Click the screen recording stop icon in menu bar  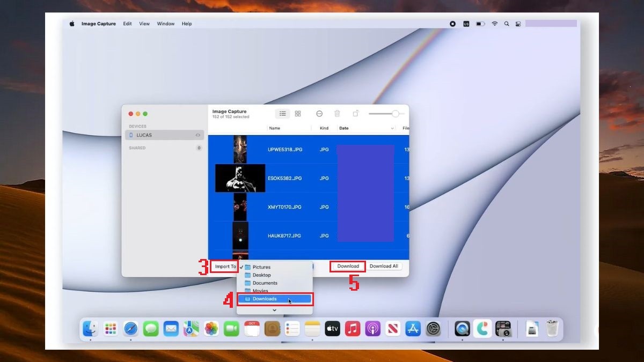pos(453,24)
